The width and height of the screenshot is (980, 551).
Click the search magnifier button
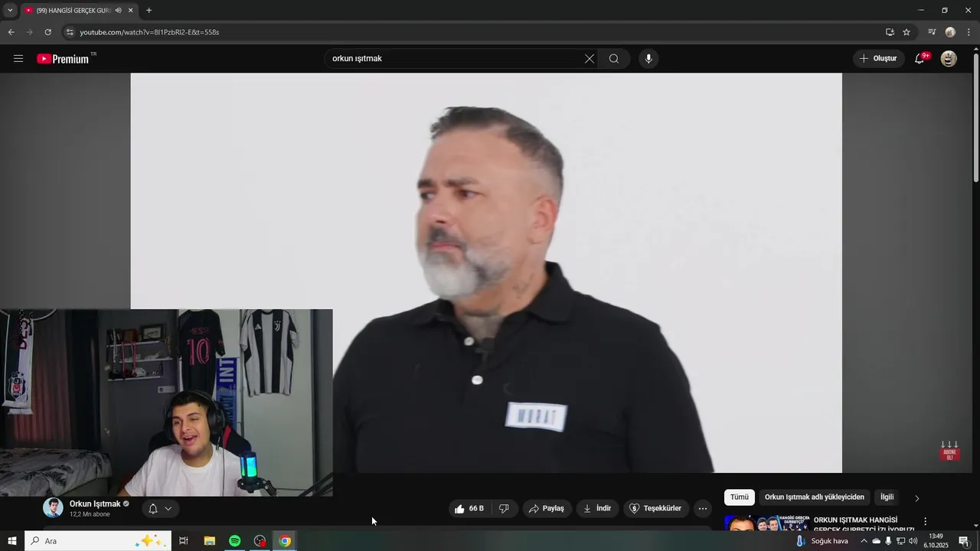614,59
